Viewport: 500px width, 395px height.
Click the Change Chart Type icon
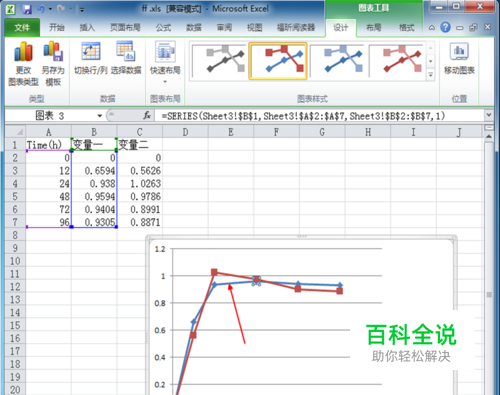click(23, 63)
